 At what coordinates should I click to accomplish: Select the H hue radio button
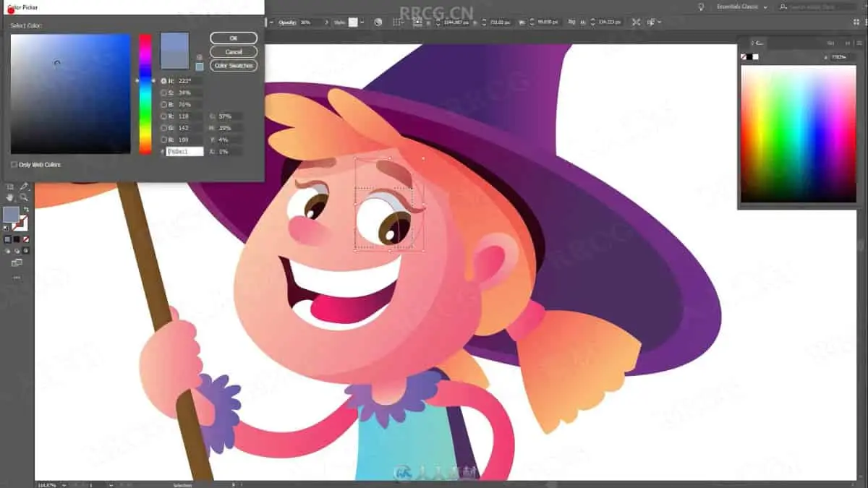[164, 81]
